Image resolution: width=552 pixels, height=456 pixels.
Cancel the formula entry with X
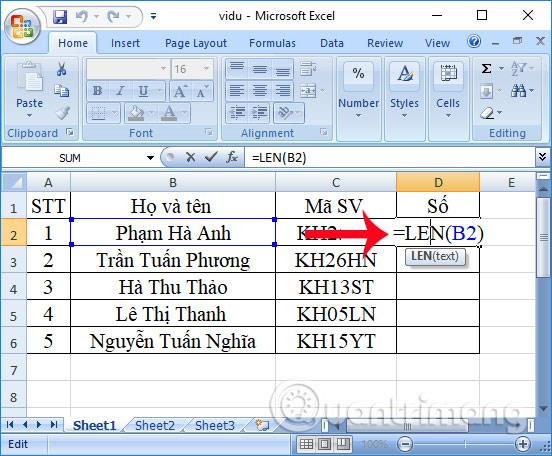click(x=190, y=157)
